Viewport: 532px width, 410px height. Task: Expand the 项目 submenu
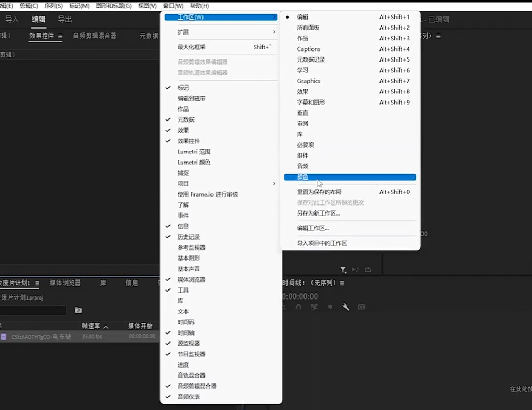221,183
